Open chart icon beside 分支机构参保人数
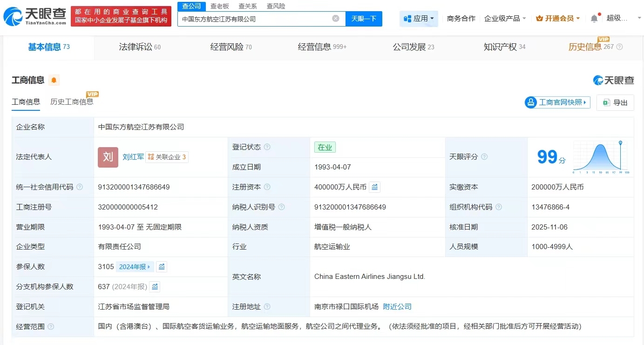The width and height of the screenshot is (644, 345). (x=155, y=287)
